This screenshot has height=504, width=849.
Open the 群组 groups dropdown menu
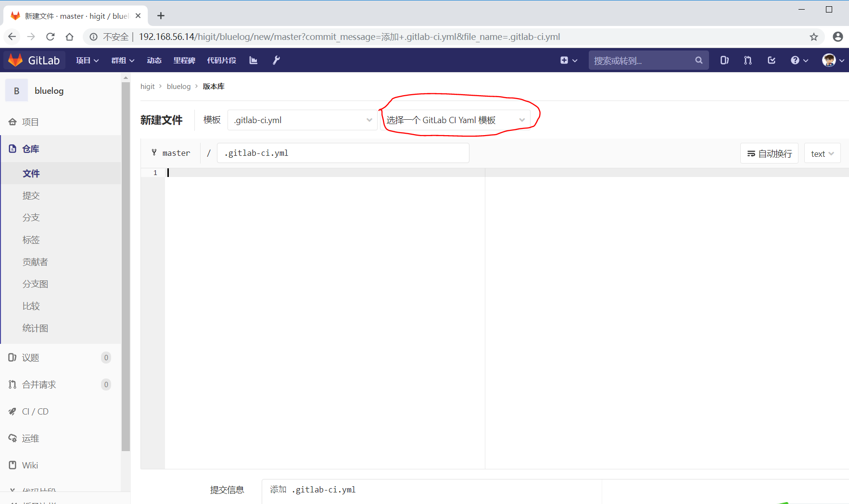(x=123, y=60)
